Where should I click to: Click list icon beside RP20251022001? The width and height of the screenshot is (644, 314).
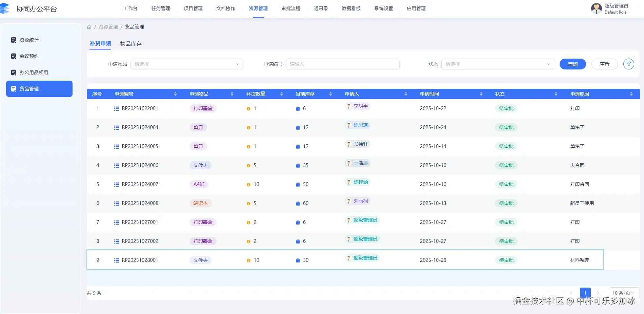pos(117,109)
